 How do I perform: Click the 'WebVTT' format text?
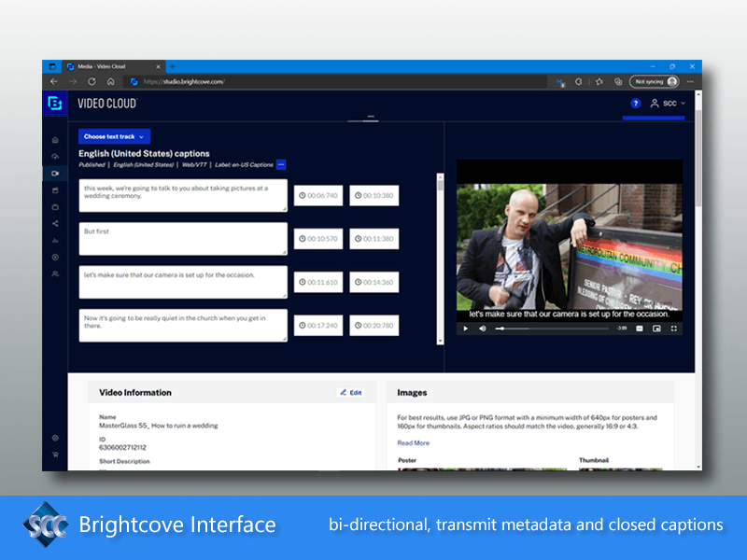[194, 165]
